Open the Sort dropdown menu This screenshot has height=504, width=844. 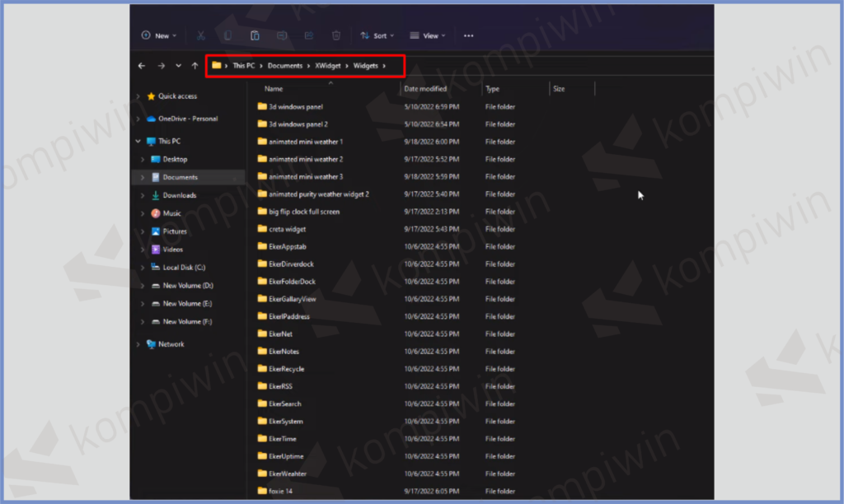coord(377,35)
